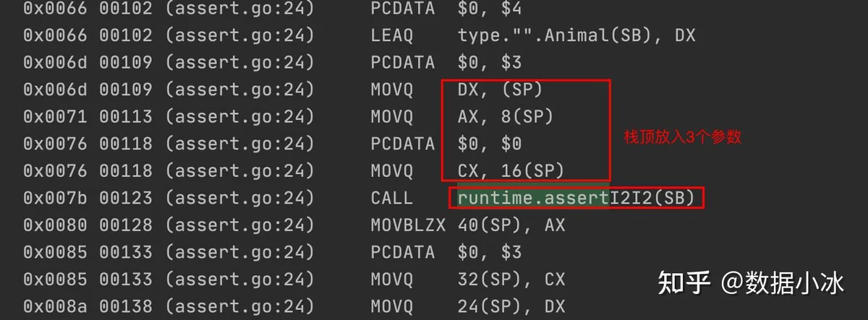
Task: Click the $0, $0 PCDATA operand
Action: coord(489,144)
